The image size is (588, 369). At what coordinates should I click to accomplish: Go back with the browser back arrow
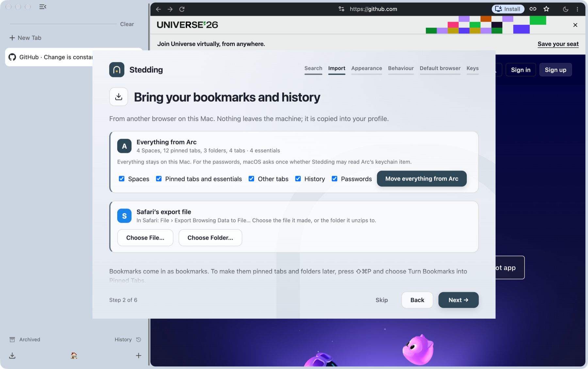coord(158,9)
